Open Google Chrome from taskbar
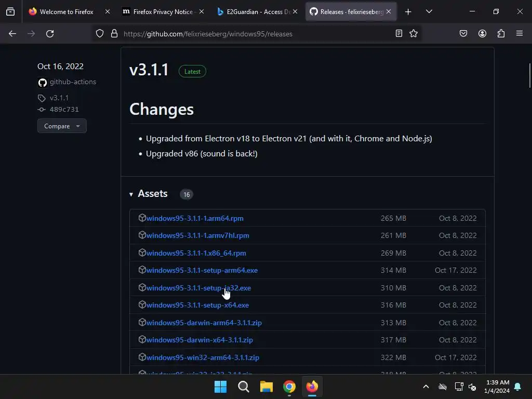 [x=289, y=387]
